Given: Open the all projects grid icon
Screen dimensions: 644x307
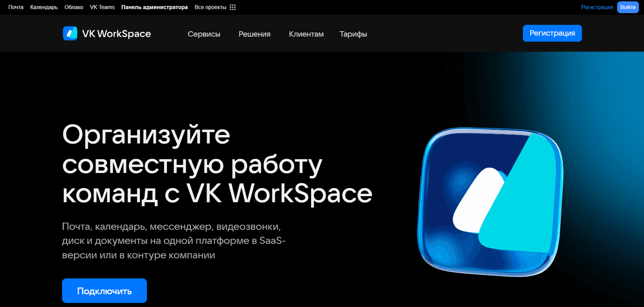Looking at the screenshot, I should tap(233, 7).
